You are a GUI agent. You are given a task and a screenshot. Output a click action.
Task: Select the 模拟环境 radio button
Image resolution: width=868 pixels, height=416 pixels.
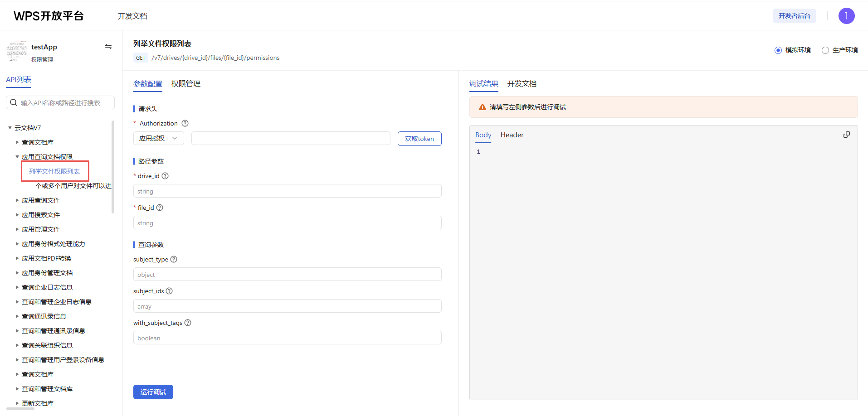[x=778, y=50]
